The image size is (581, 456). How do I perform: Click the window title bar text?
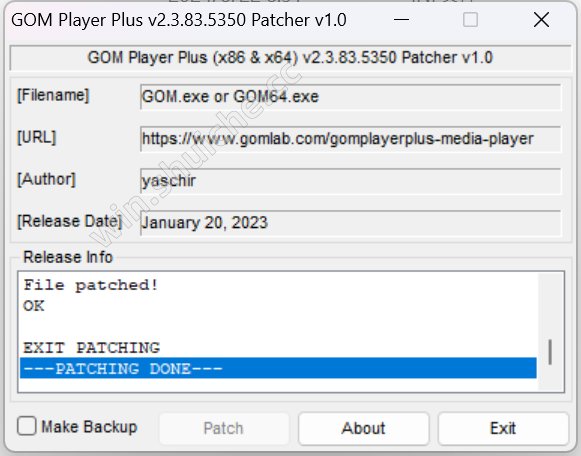pyautogui.click(x=179, y=20)
